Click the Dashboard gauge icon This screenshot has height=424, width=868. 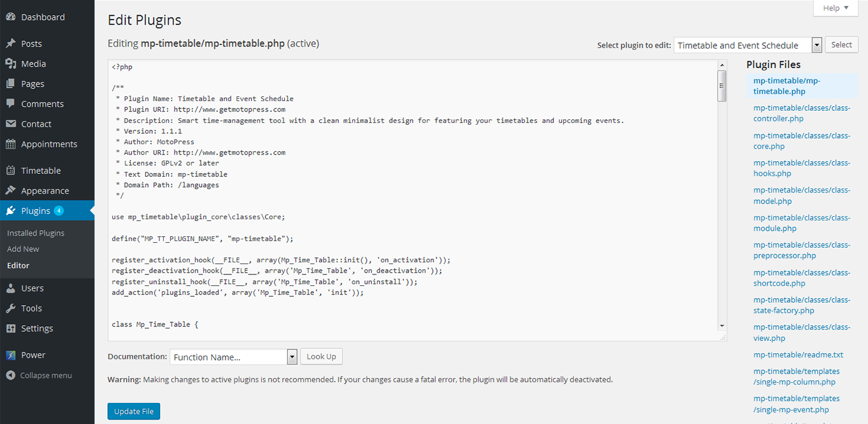(x=10, y=18)
